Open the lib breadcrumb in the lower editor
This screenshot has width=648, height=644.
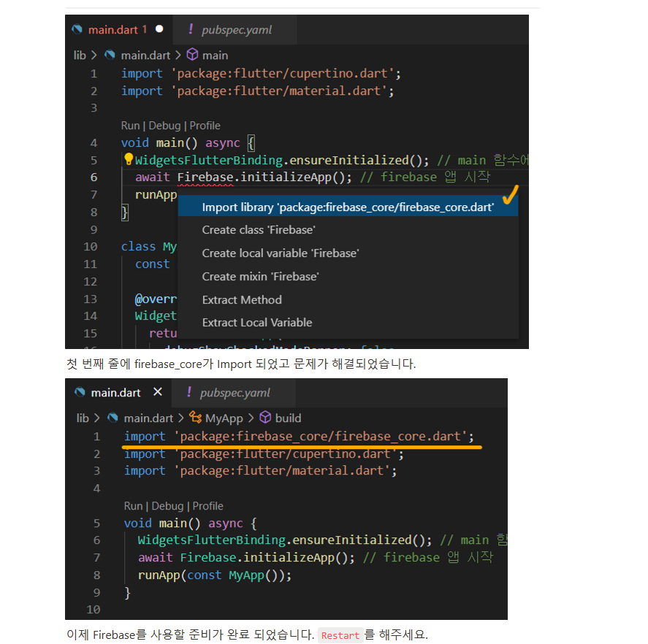pyautogui.click(x=83, y=418)
